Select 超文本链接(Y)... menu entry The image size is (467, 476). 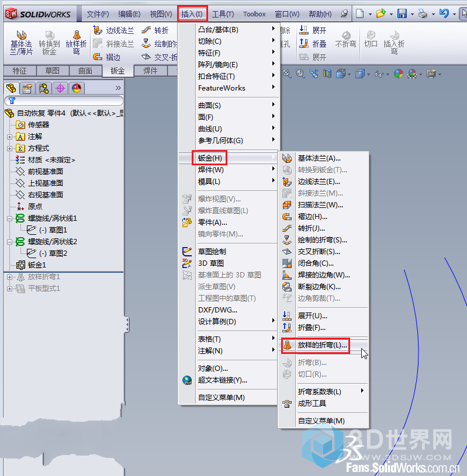pos(229,380)
